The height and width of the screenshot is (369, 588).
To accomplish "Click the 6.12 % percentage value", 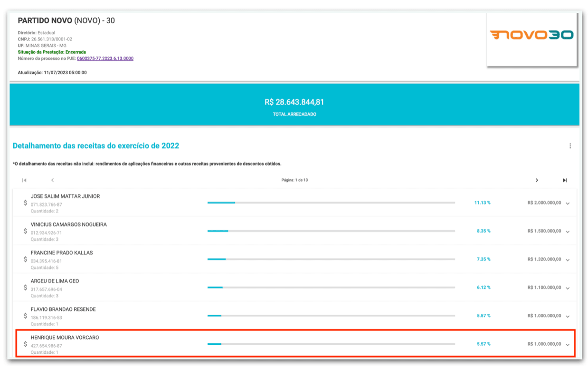I will click(x=484, y=287).
